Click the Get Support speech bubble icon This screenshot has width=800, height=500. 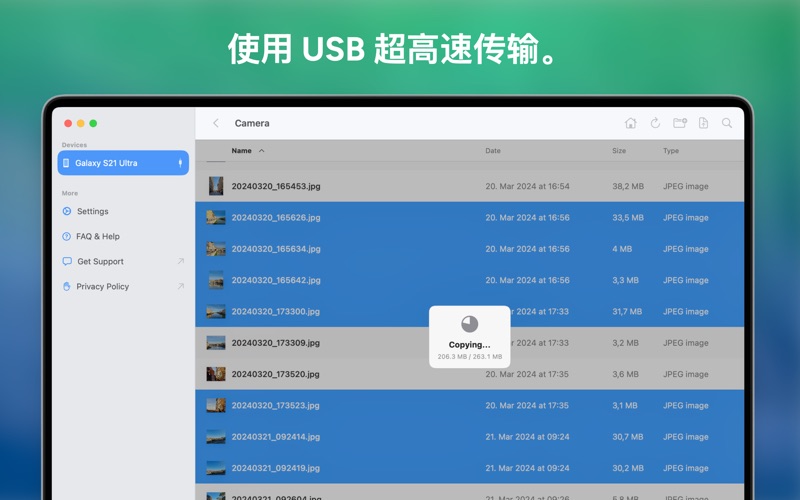click(x=67, y=261)
